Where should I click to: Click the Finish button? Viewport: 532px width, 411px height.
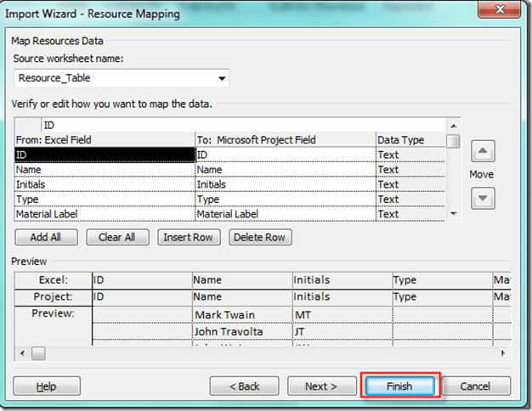pos(399,386)
